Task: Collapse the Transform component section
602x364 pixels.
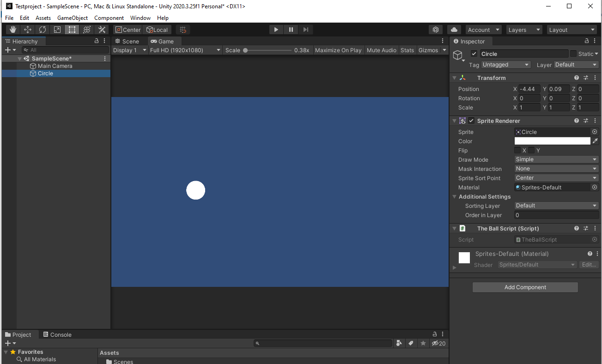Action: [x=455, y=78]
